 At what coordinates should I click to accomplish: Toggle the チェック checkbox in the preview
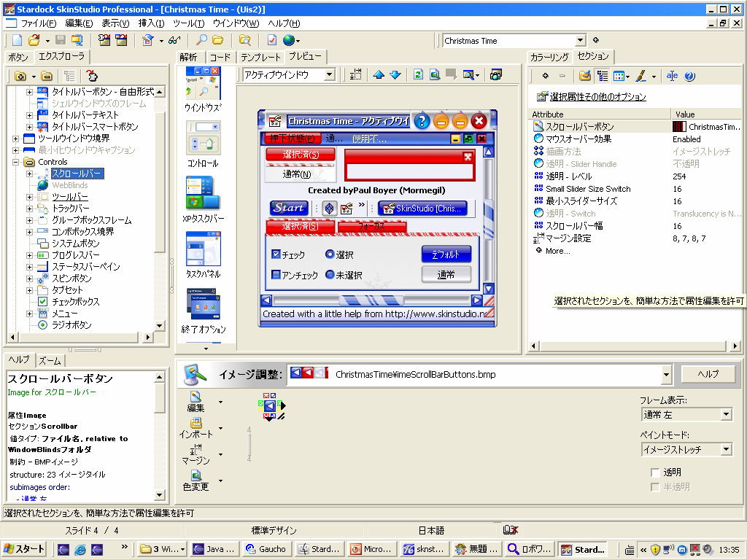click(276, 254)
